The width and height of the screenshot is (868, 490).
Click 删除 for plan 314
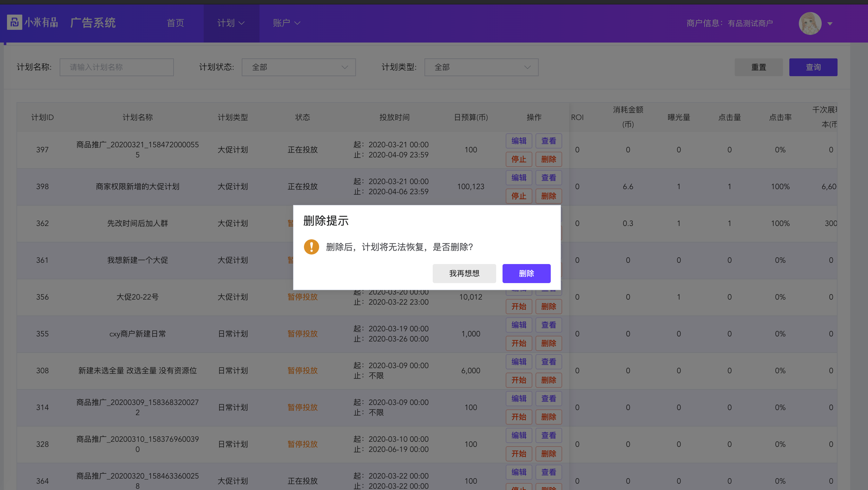549,417
